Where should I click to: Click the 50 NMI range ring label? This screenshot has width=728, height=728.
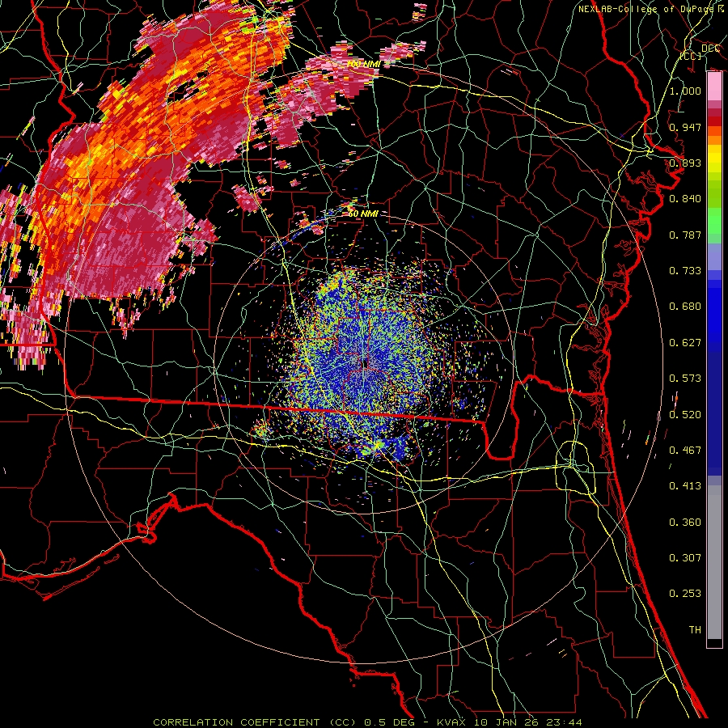click(x=363, y=214)
